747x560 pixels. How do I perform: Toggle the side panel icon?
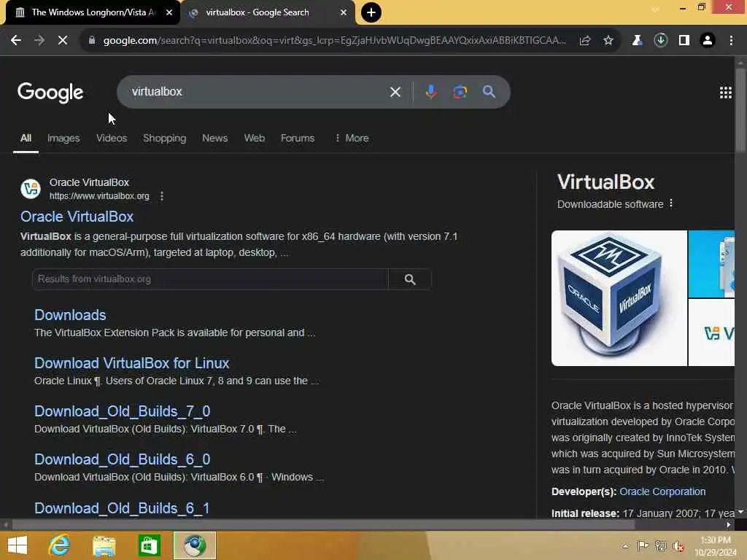(684, 41)
